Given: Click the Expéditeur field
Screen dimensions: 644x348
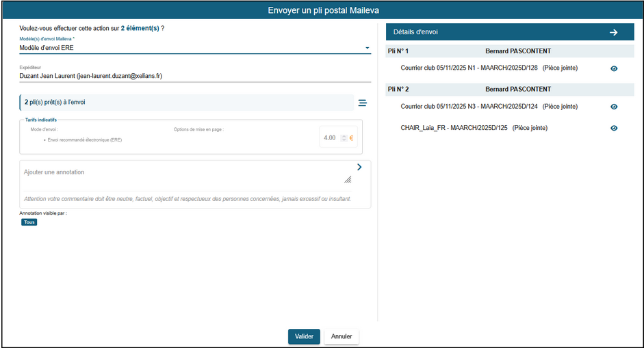Looking at the screenshot, I should [195, 76].
